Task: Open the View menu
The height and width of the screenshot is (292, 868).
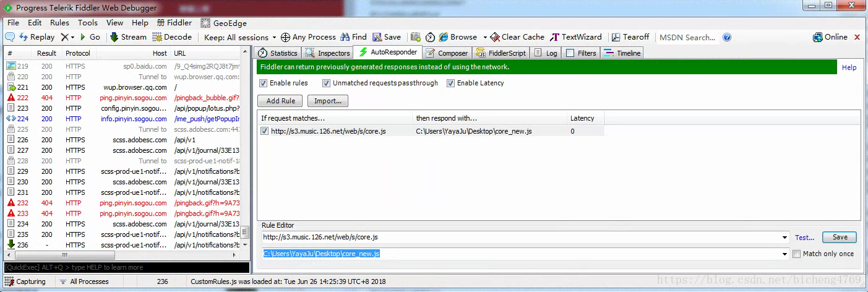Action: tap(115, 23)
